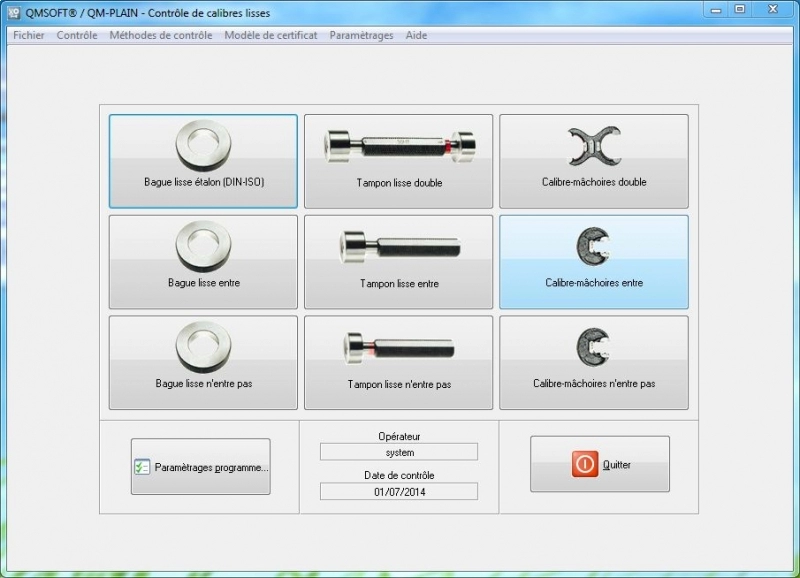Open Calibre-mâchoires double gauge type

click(594, 161)
